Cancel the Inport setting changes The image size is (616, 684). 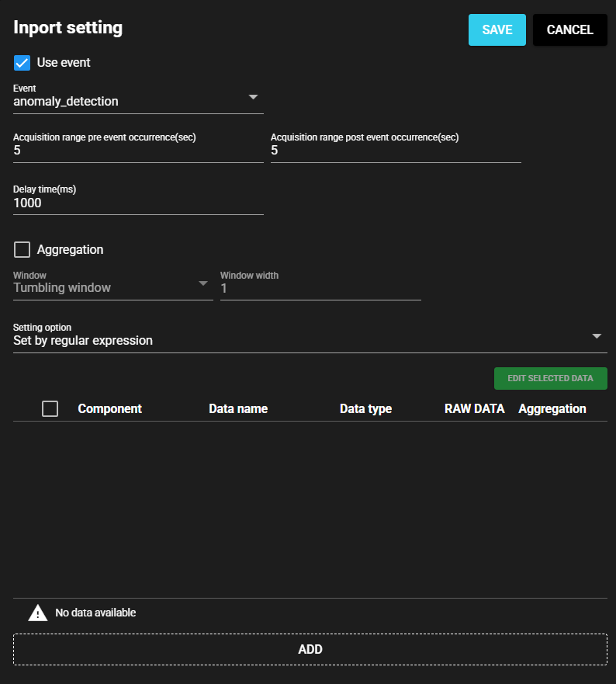point(569,30)
